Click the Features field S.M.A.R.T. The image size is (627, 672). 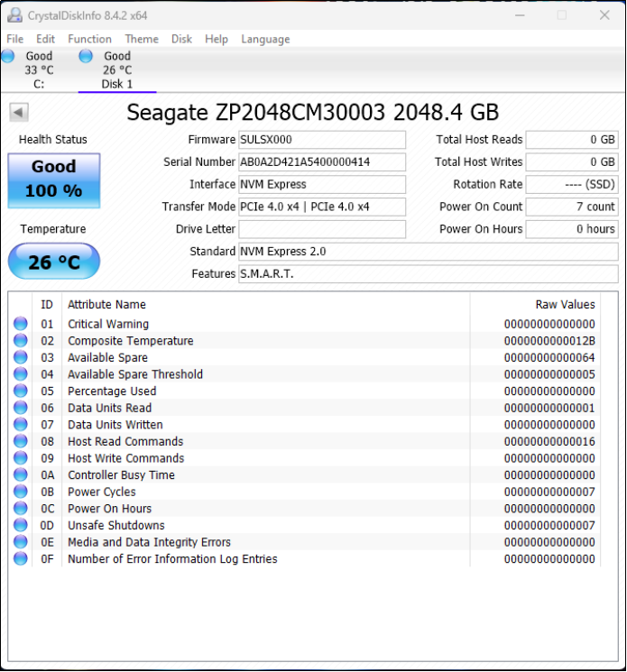tap(429, 273)
